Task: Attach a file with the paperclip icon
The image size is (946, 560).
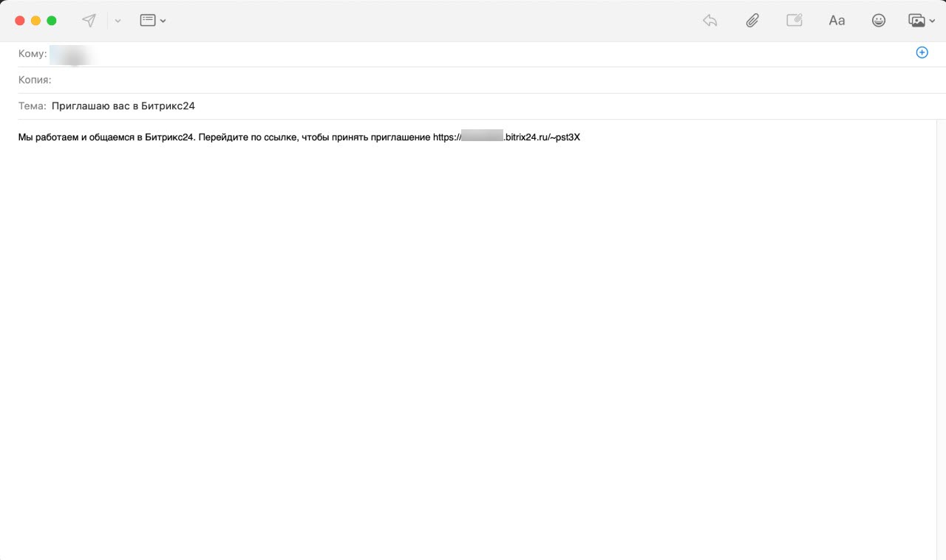Action: click(752, 21)
